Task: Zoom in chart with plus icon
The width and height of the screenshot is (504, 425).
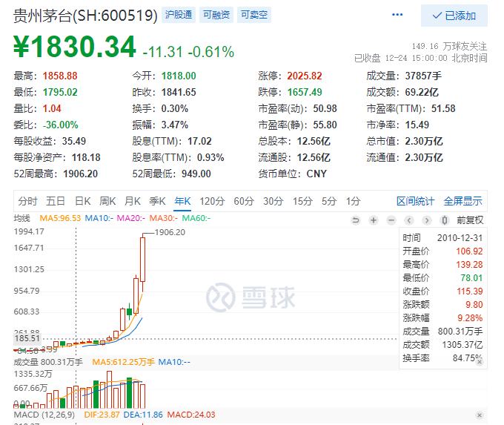Action: pos(374,220)
